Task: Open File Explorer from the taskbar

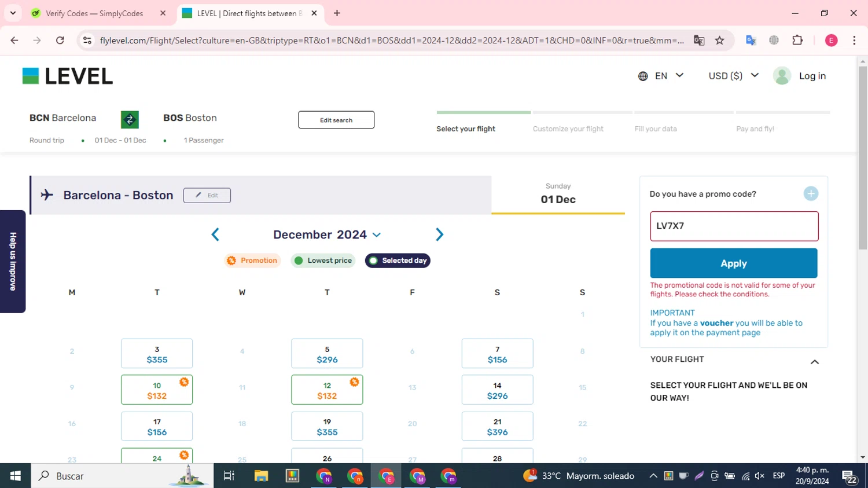Action: (261, 476)
